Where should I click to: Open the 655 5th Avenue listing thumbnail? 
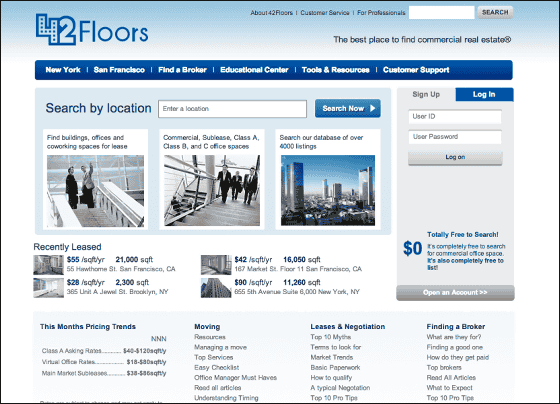(x=216, y=288)
